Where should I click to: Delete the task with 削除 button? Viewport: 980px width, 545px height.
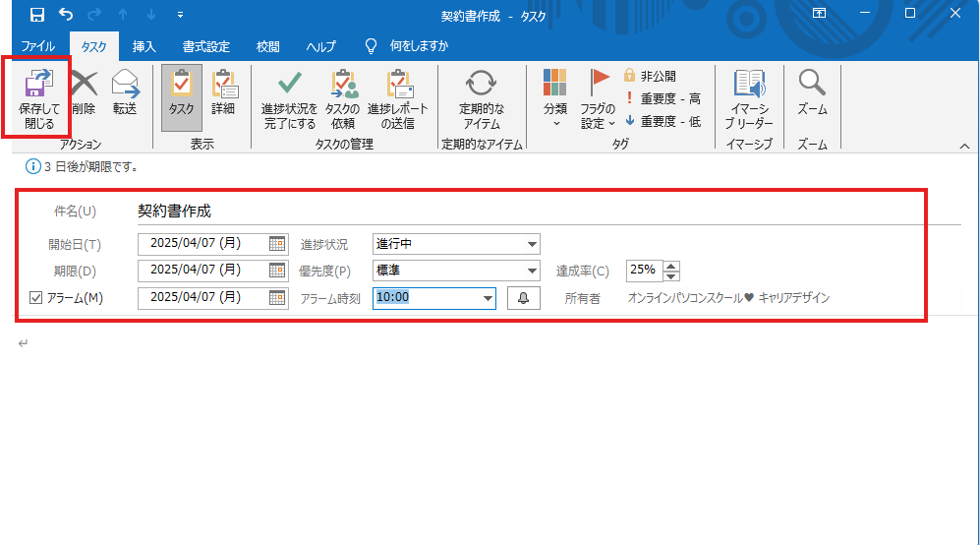point(84,91)
